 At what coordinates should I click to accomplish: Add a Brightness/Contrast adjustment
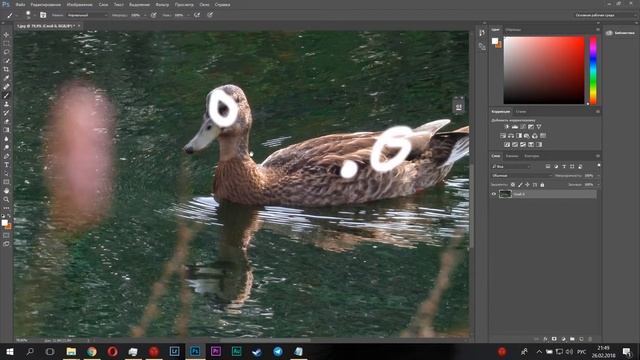507,127
